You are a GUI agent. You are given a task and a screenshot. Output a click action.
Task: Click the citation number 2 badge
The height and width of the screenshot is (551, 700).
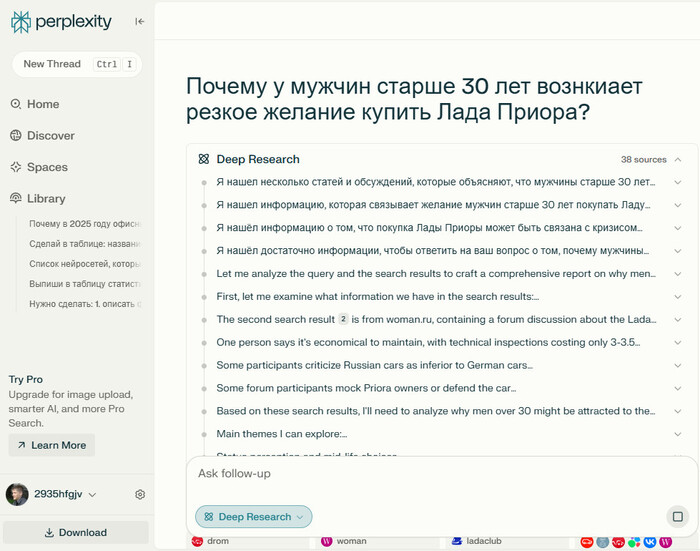(343, 320)
